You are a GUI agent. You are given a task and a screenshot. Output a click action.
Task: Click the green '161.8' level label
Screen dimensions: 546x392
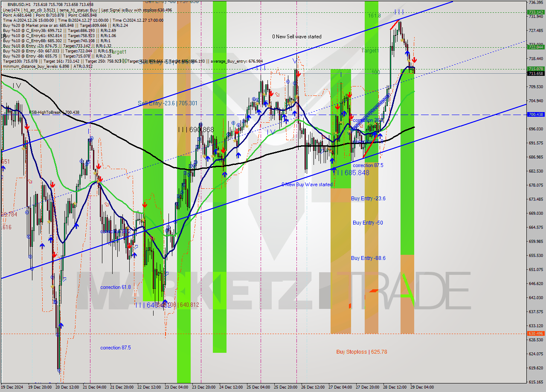coord(375,15)
